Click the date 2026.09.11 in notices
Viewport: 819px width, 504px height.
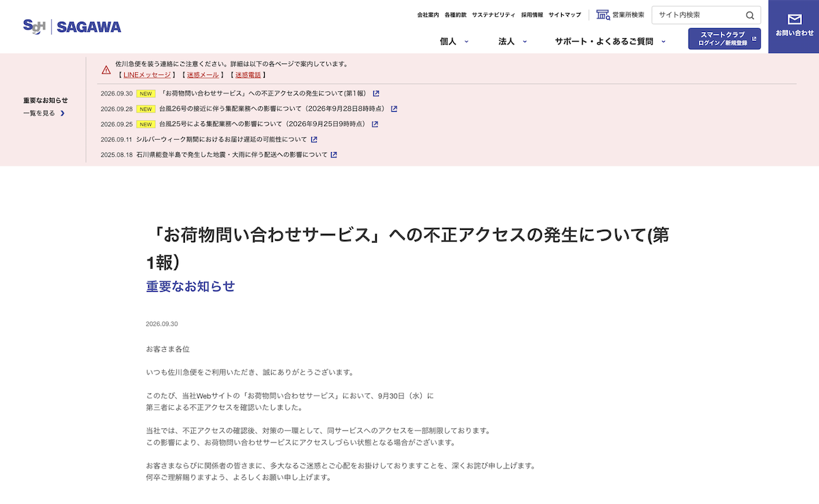pyautogui.click(x=116, y=139)
